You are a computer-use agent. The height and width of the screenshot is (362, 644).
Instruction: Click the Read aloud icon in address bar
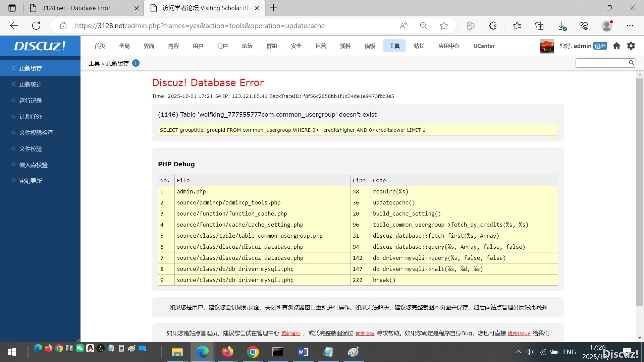coord(404,26)
